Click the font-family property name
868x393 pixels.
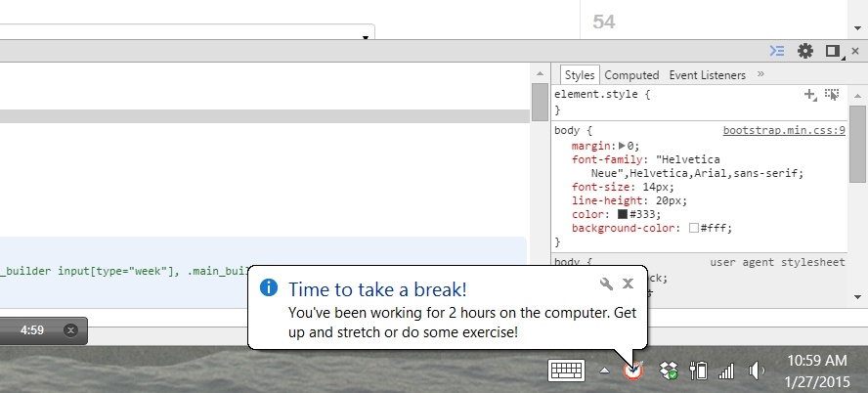(608, 160)
